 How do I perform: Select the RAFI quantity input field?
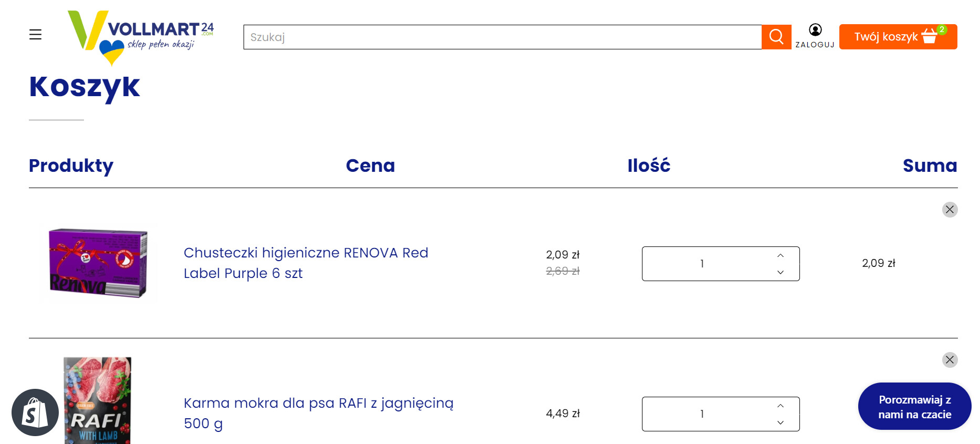tap(721, 414)
